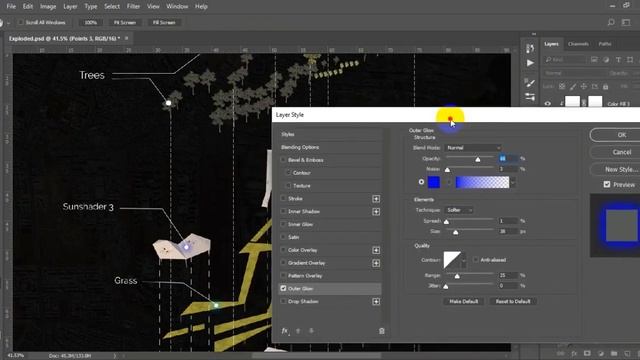Image resolution: width=640 pixels, height=360 pixels.
Task: Filter layers by adjustment layer icon
Action: pos(606,60)
